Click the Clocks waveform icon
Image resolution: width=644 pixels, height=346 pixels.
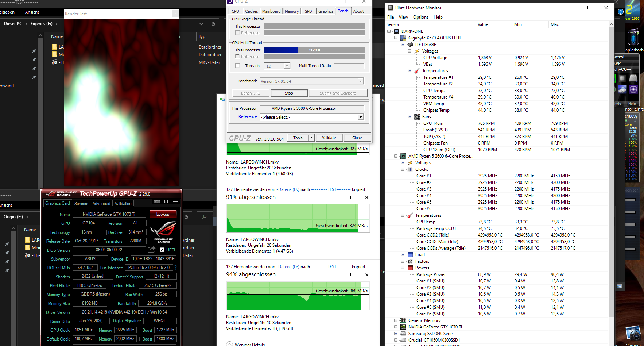(410, 169)
